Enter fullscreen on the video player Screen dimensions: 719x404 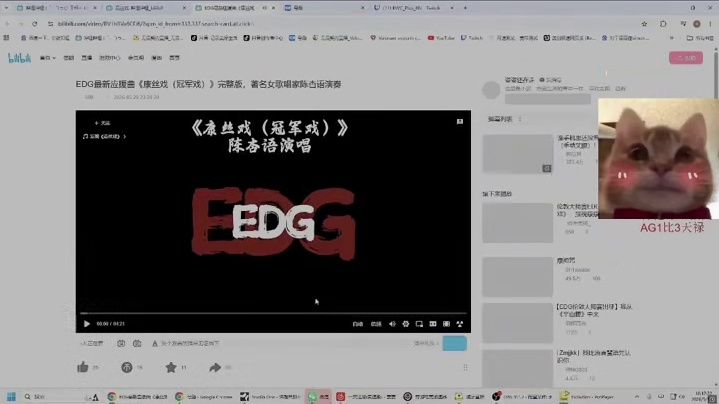point(459,324)
